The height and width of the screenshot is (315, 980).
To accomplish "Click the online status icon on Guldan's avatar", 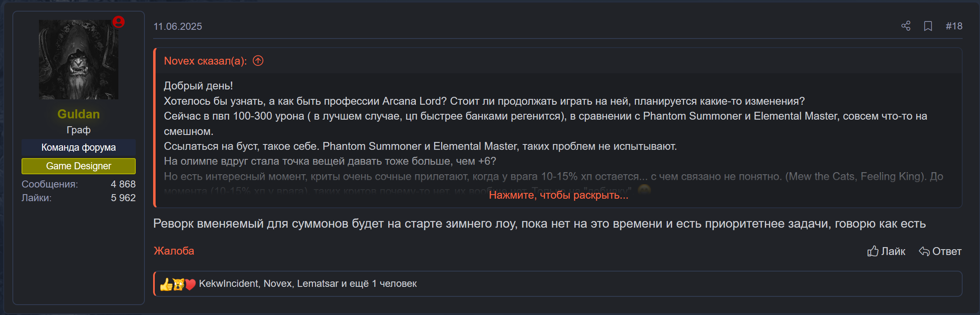I will [119, 23].
